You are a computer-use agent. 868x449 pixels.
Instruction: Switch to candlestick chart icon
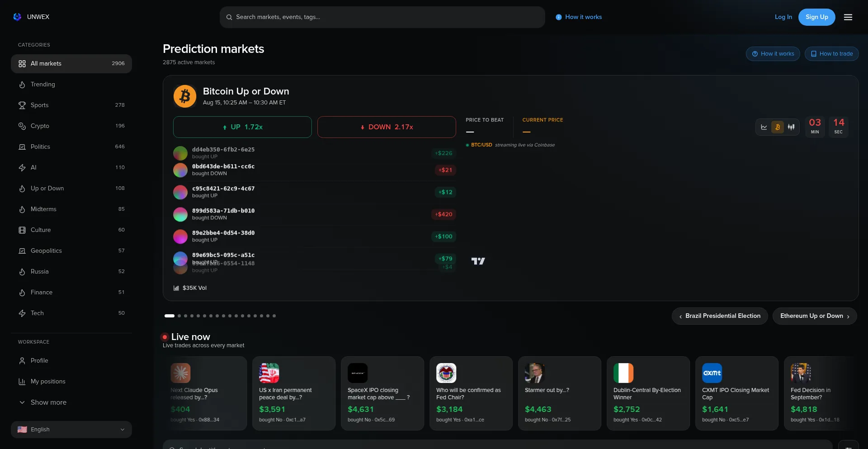pos(791,127)
